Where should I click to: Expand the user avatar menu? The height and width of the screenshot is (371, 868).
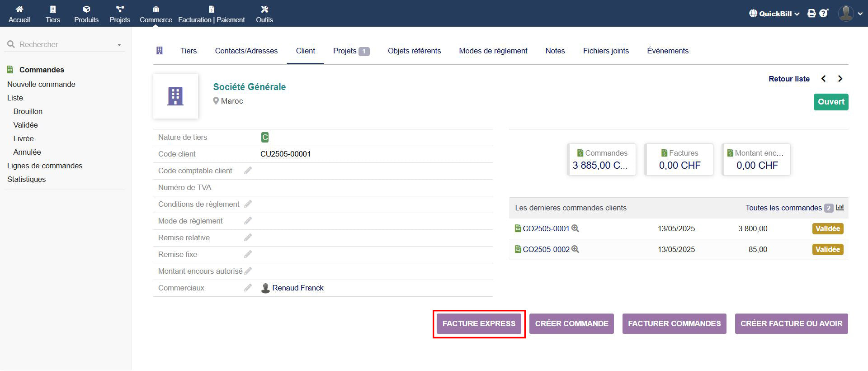pos(850,14)
